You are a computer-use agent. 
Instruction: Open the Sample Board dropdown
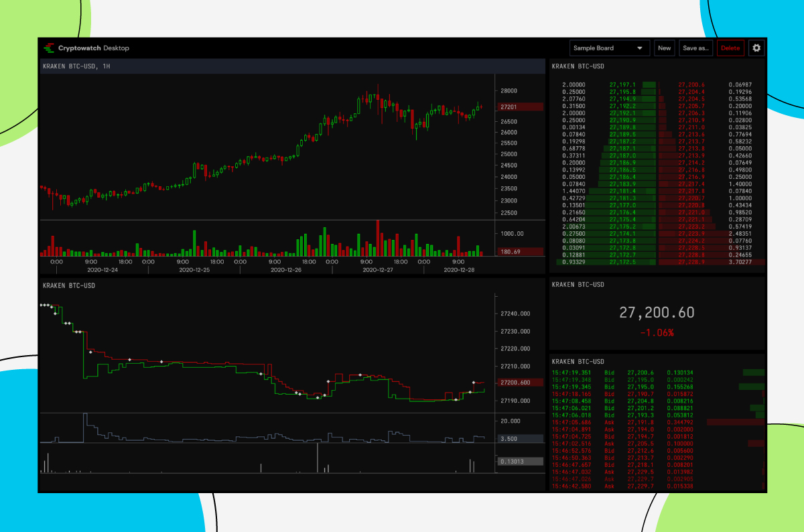(x=603, y=48)
